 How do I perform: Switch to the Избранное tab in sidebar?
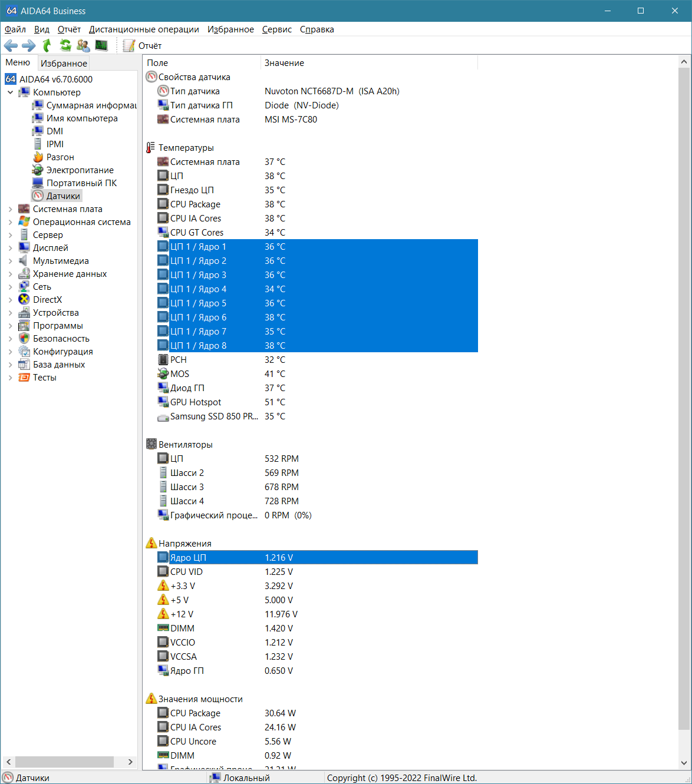(x=64, y=63)
